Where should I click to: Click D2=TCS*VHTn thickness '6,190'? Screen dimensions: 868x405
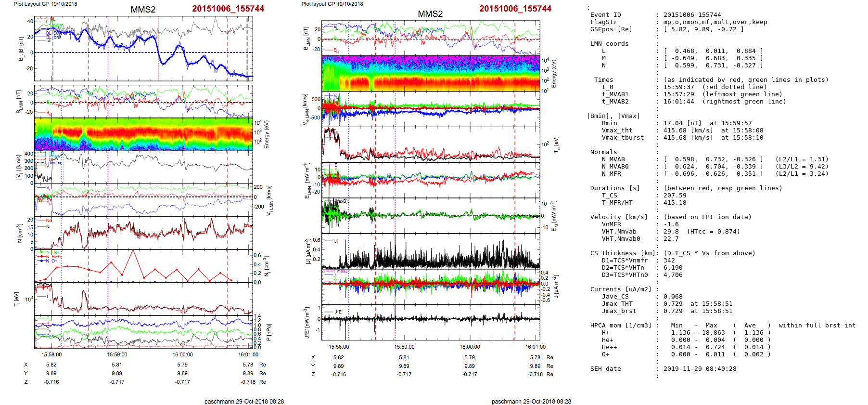click(673, 268)
